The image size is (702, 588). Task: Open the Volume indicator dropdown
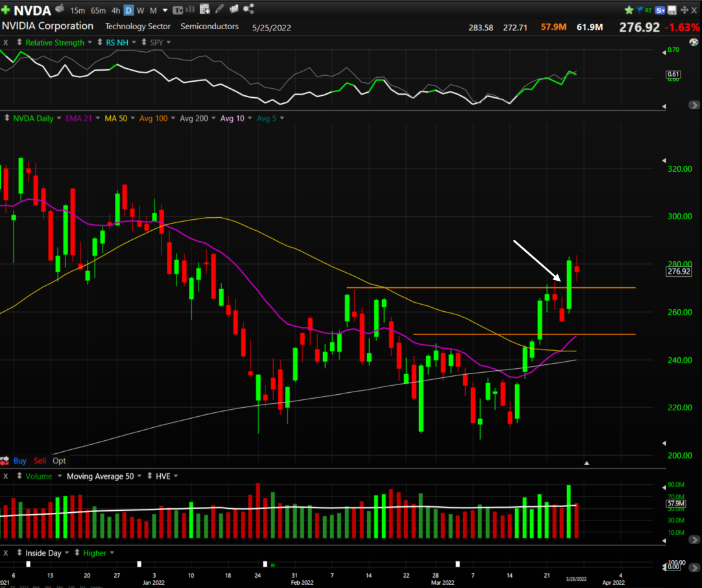click(x=59, y=476)
